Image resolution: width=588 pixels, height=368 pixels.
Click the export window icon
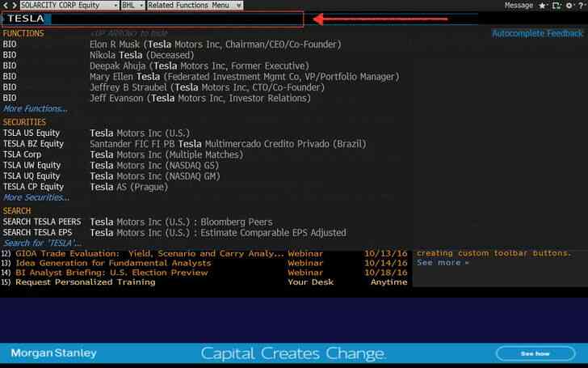coord(556,6)
